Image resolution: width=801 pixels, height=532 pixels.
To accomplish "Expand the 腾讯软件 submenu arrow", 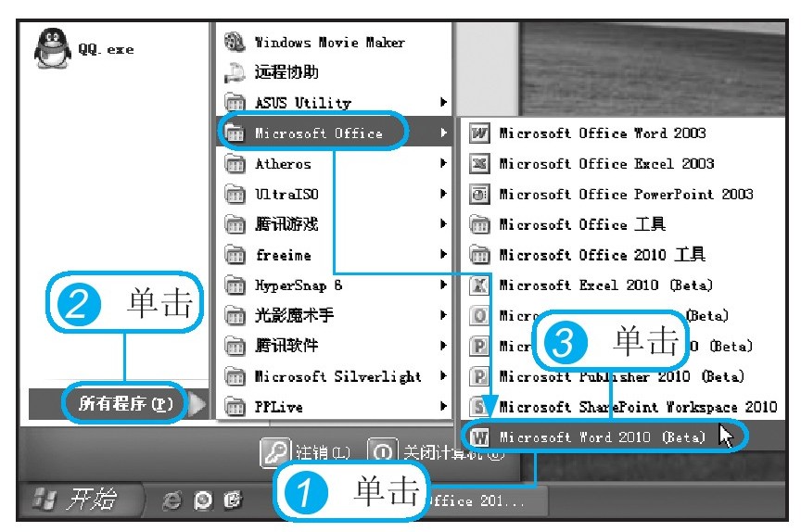I will tap(443, 346).
